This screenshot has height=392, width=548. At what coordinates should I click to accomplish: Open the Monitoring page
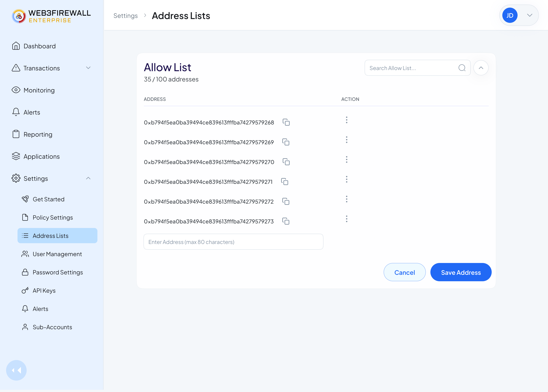(x=39, y=90)
